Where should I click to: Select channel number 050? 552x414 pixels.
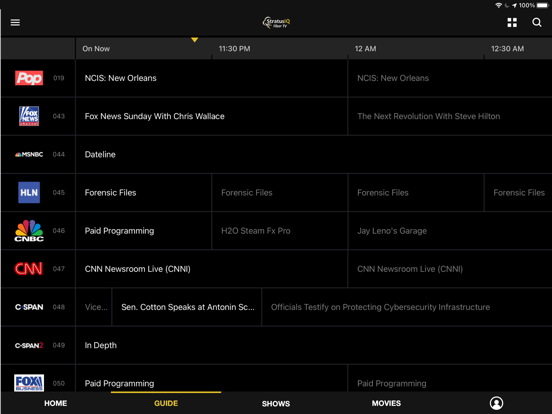(59, 383)
